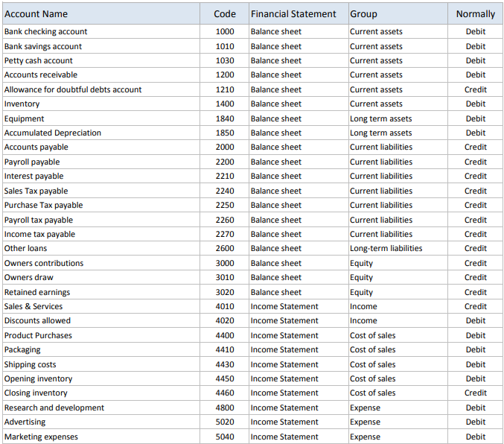Click the Payroll tax payable cell

click(x=101, y=220)
